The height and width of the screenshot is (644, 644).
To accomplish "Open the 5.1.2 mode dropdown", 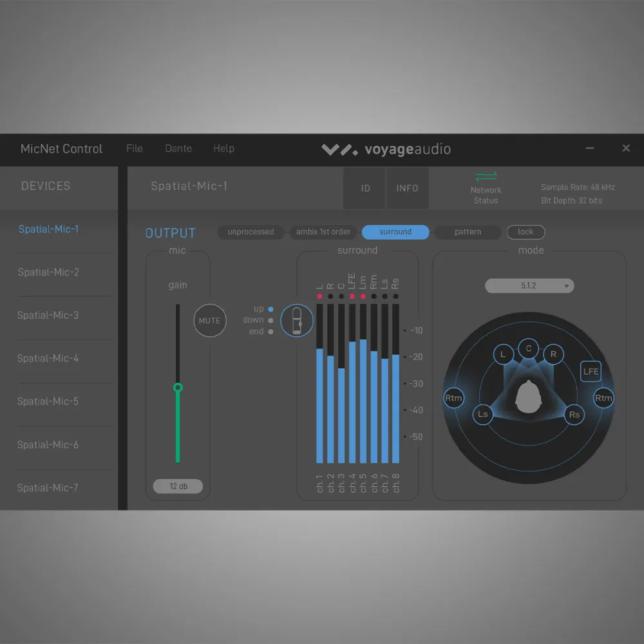I will [x=529, y=285].
